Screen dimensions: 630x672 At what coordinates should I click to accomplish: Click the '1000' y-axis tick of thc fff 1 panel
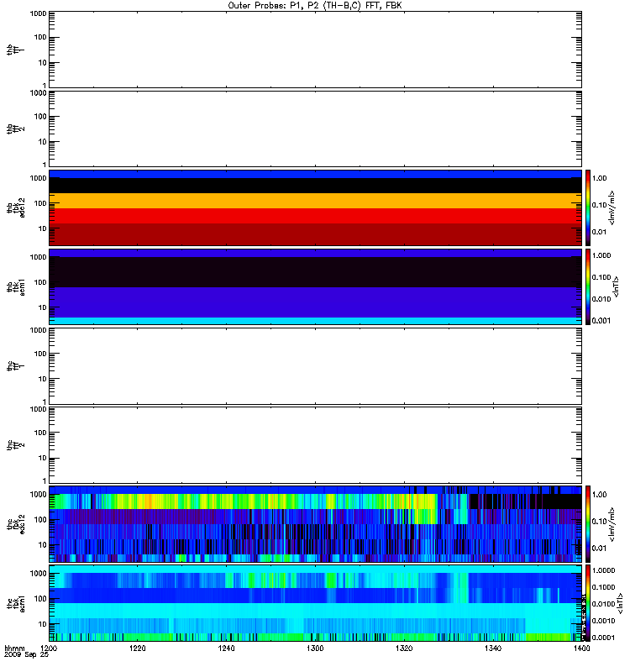38,330
